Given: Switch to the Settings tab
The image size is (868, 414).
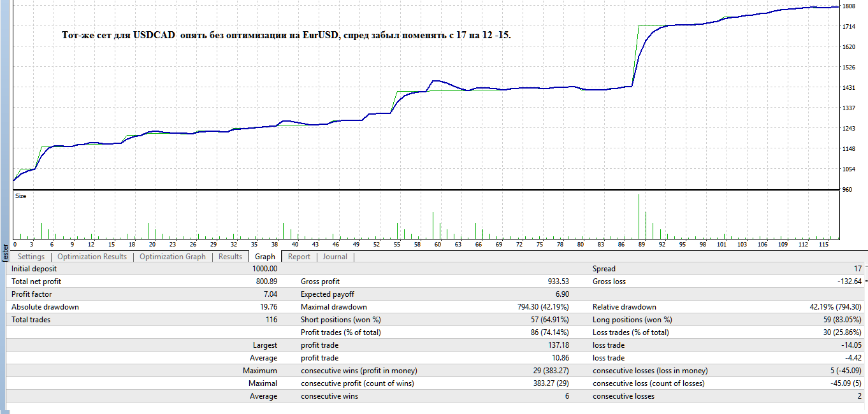Looking at the screenshot, I should pos(31,257).
